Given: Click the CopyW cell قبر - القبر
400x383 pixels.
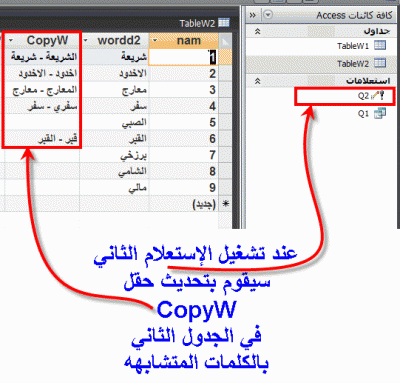Looking at the screenshot, I should tap(42, 139).
